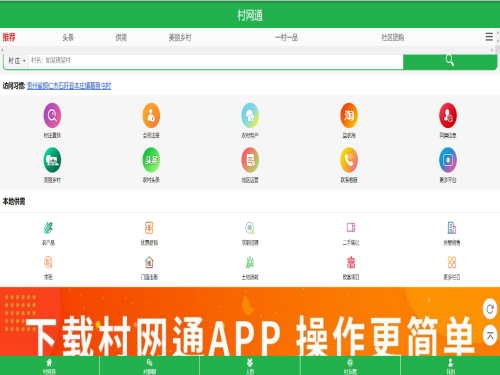
Task: Go to home tab in bottom bar
Action: tap(49, 366)
